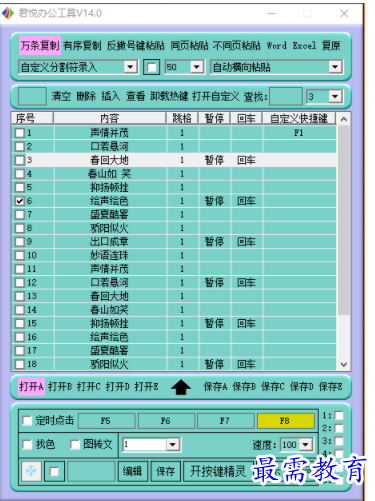Image resolution: width=375 pixels, height=501 pixels.
Task: Select the 反撇号键粘贴 tab
Action: point(136,45)
